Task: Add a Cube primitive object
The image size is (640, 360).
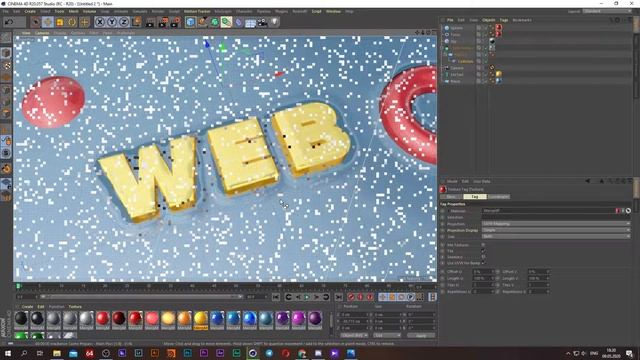Action: point(190,22)
